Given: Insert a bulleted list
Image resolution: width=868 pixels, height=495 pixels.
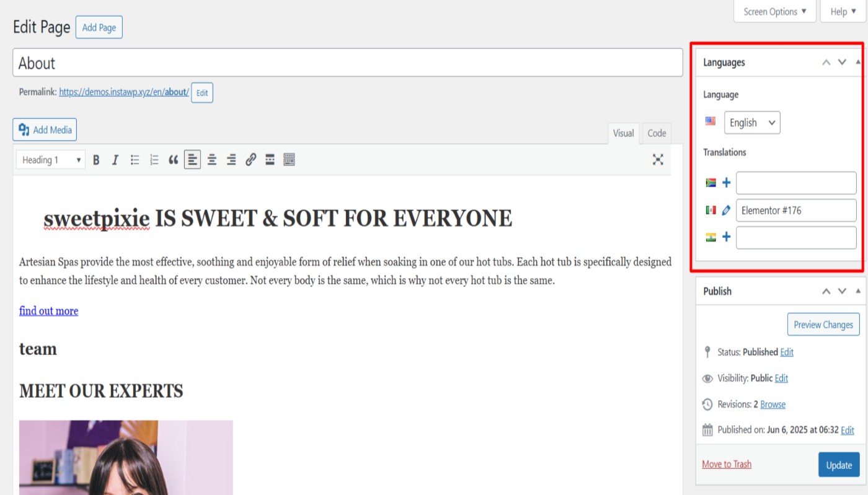Looking at the screenshot, I should pyautogui.click(x=135, y=160).
